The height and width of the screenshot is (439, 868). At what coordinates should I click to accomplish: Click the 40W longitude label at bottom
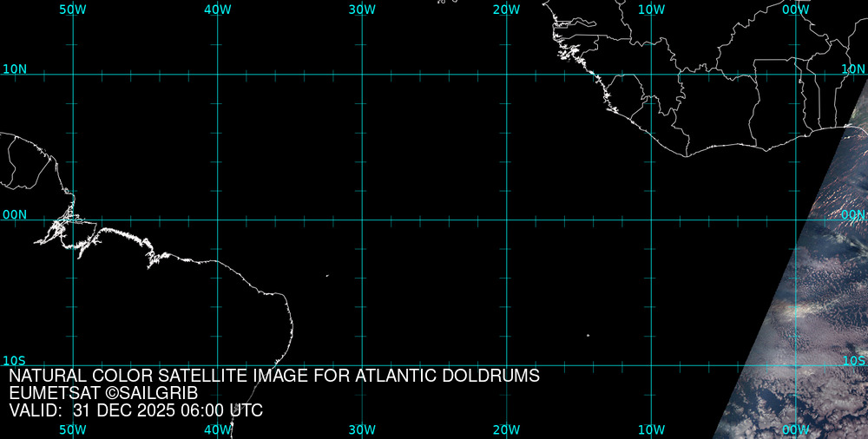pos(217,429)
